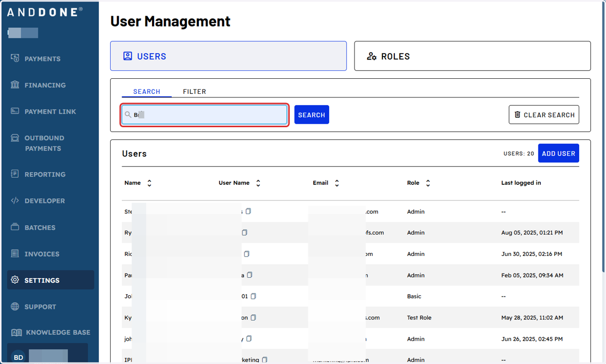Switch to the Roles tab
Image resolution: width=606 pixels, height=364 pixels.
coord(472,56)
